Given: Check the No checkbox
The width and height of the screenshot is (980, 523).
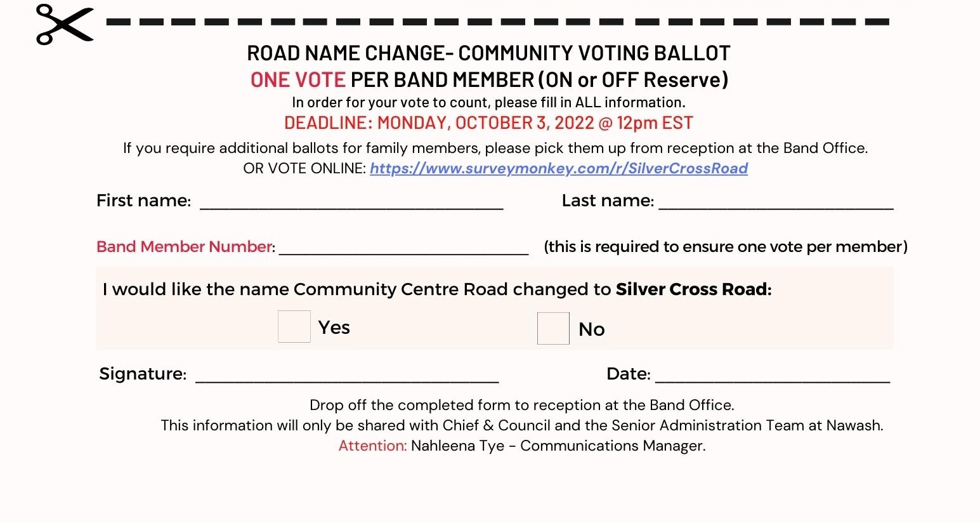Looking at the screenshot, I should coord(553,329).
